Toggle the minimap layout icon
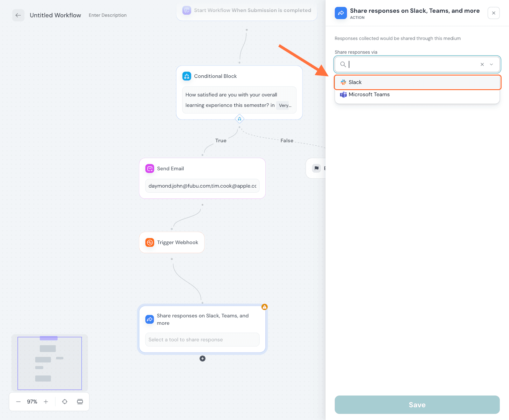 click(80, 402)
